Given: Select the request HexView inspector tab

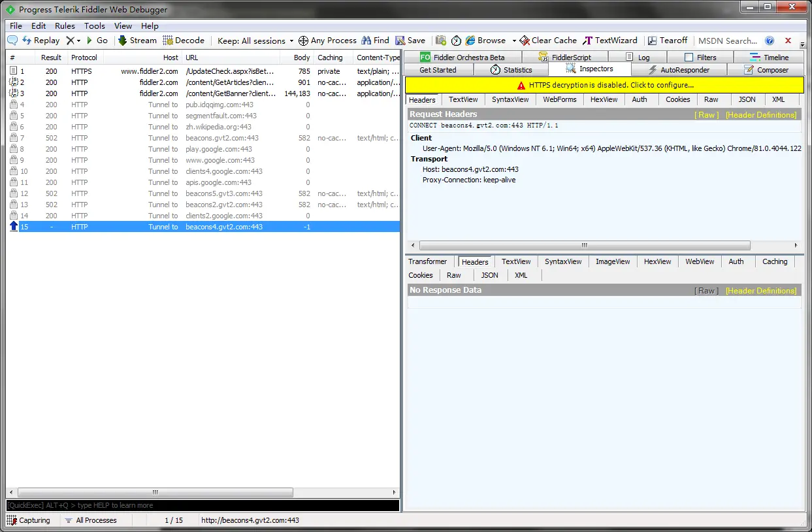Looking at the screenshot, I should tap(604, 99).
